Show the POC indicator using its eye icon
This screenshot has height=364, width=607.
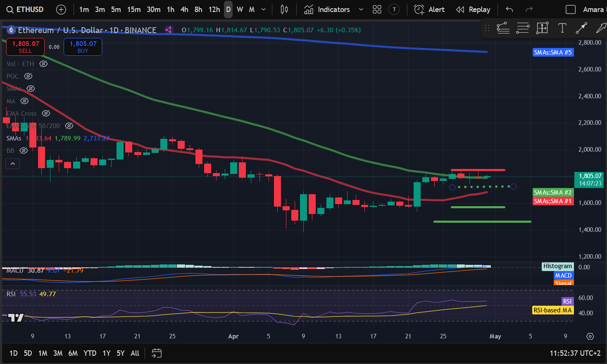[28, 76]
